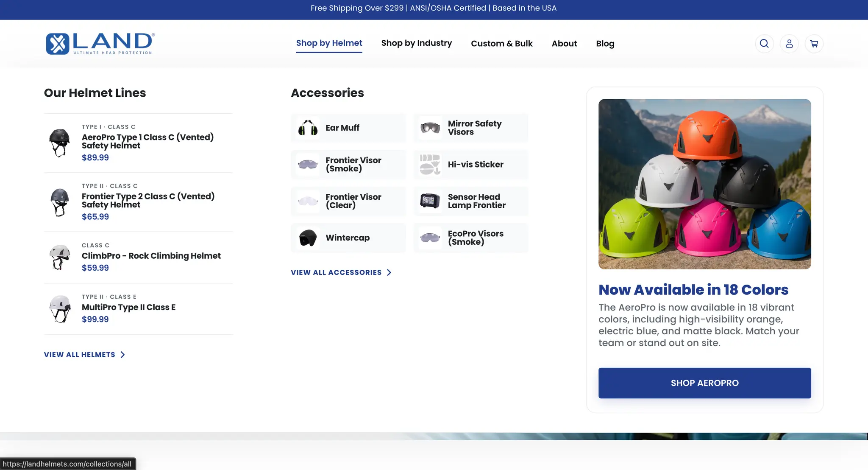Image resolution: width=868 pixels, height=470 pixels.
Task: Open ClimbPro - Rock Climbing Helmet link
Action: click(x=151, y=256)
